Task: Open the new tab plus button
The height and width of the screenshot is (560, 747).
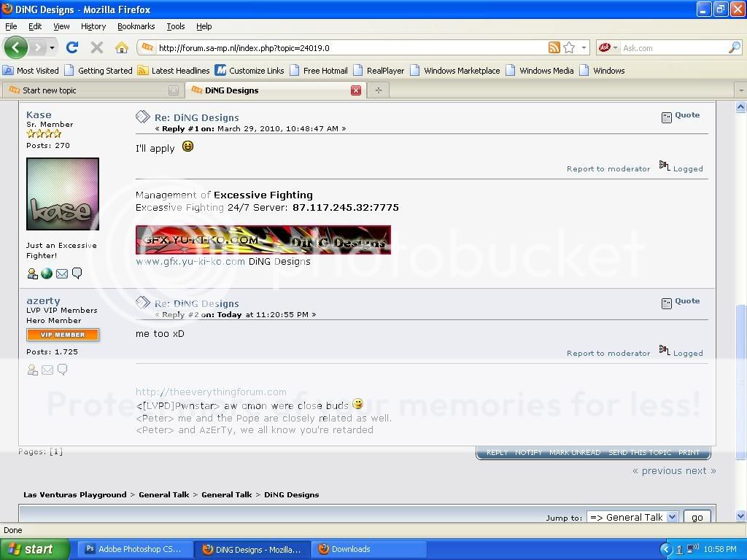Action: pos(378,90)
